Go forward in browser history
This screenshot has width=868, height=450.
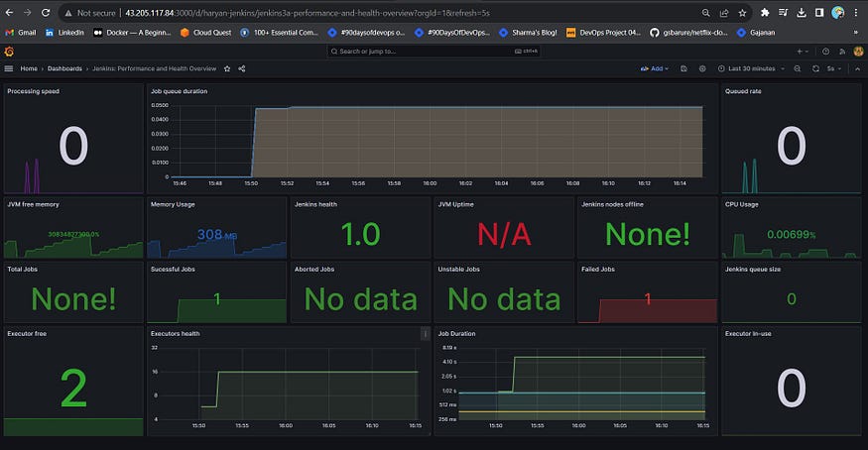tap(27, 12)
